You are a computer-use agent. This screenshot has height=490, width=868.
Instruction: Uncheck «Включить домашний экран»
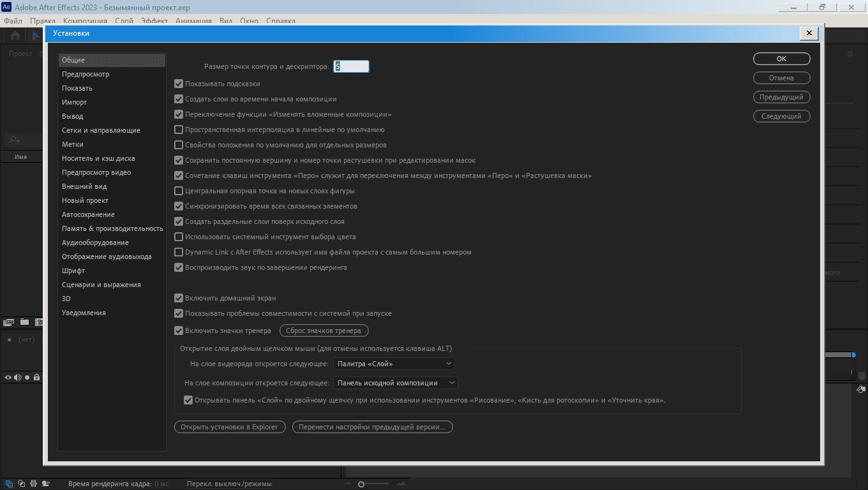[x=179, y=298]
